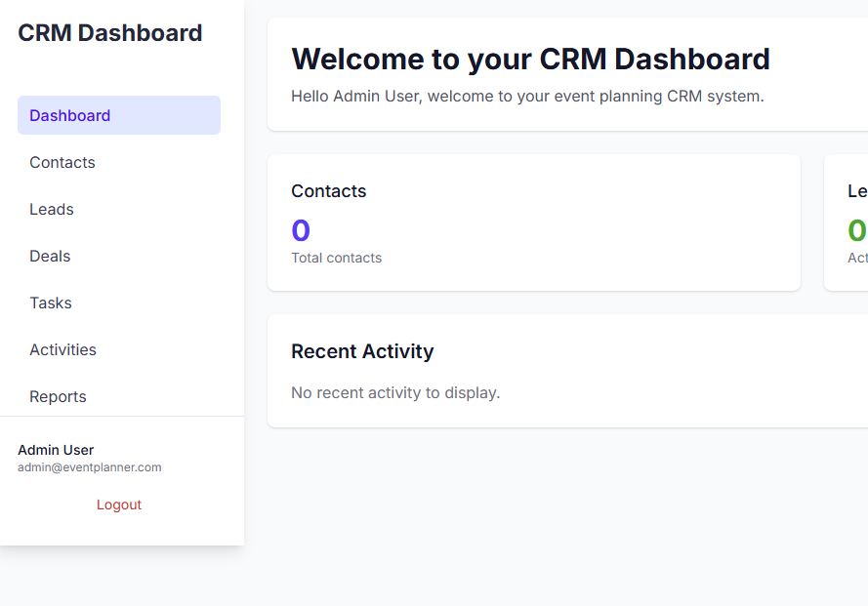Click the purple contacts count 0
Screen dimensions: 868x606
301,230
